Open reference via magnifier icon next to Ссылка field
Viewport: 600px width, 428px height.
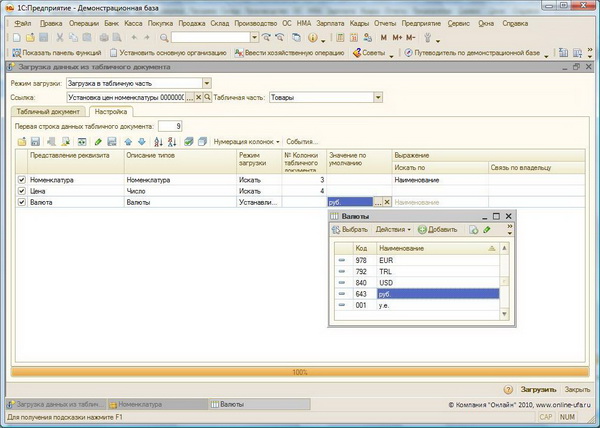207,98
